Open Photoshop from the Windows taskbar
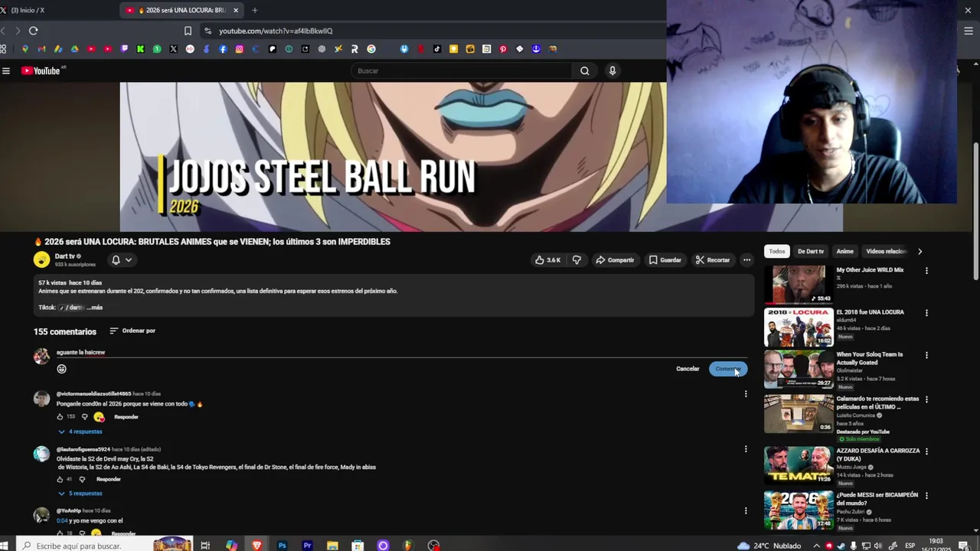The height and width of the screenshot is (551, 980). 283,546
